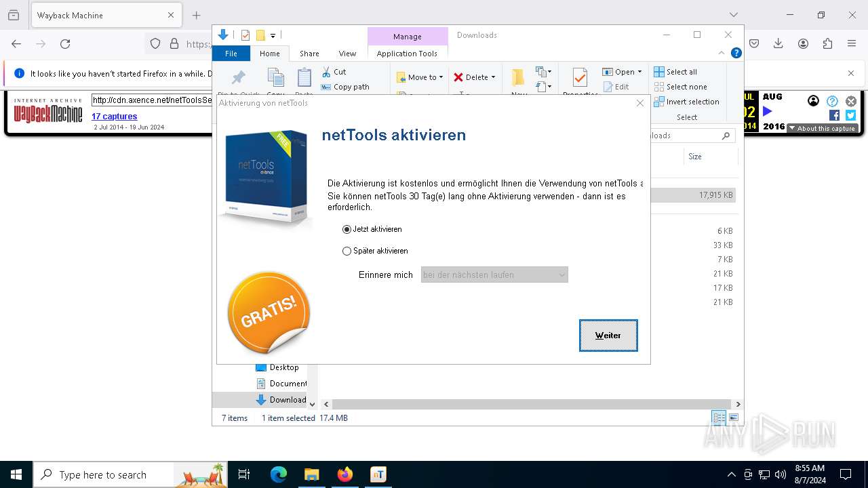The image size is (868, 488).
Task: Click Copy path in the ribbon
Action: pos(345,87)
